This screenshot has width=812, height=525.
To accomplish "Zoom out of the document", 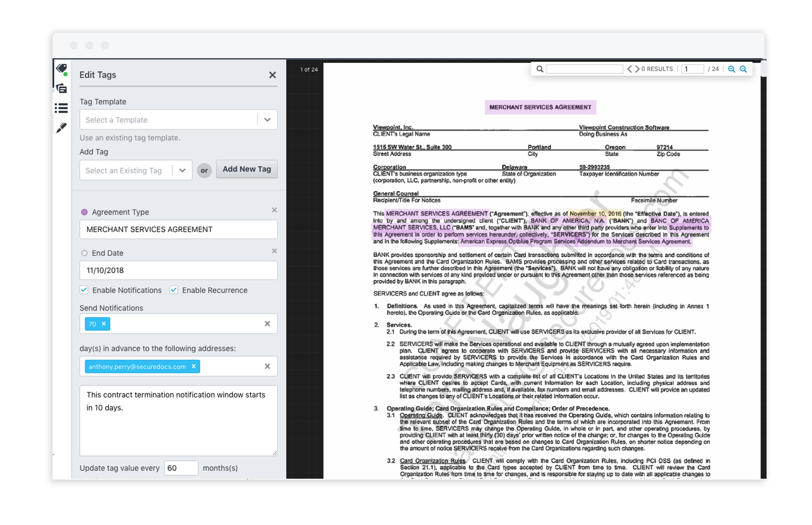I will (744, 69).
